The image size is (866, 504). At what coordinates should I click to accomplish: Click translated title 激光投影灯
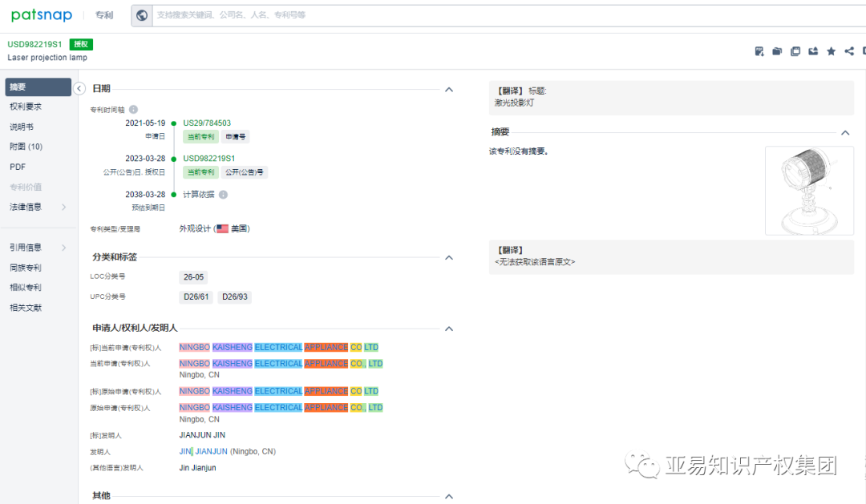point(514,103)
